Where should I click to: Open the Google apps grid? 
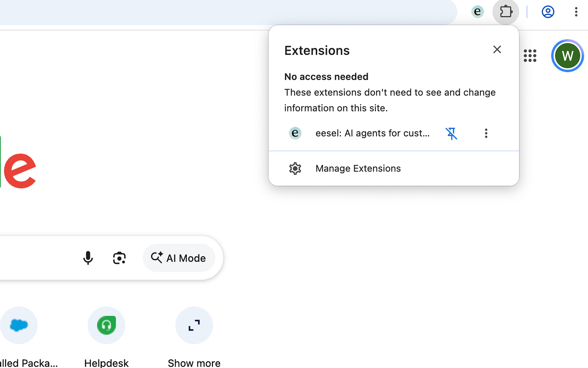530,56
